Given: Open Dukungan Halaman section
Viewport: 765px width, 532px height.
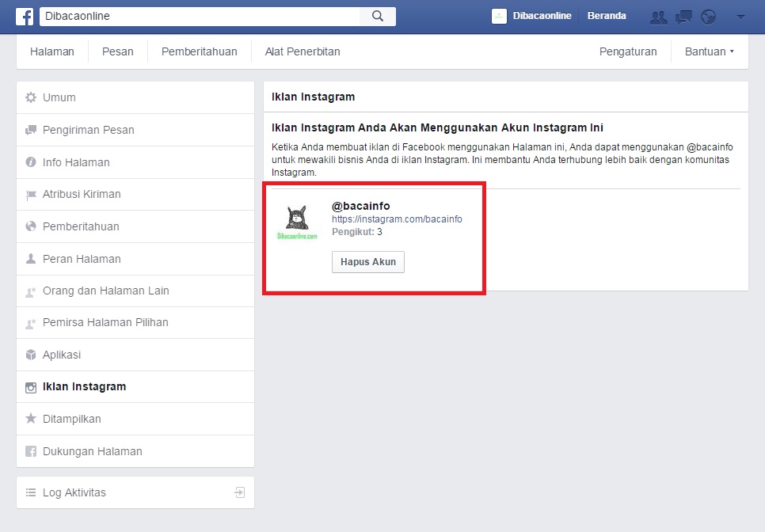Looking at the screenshot, I should pos(135,451).
